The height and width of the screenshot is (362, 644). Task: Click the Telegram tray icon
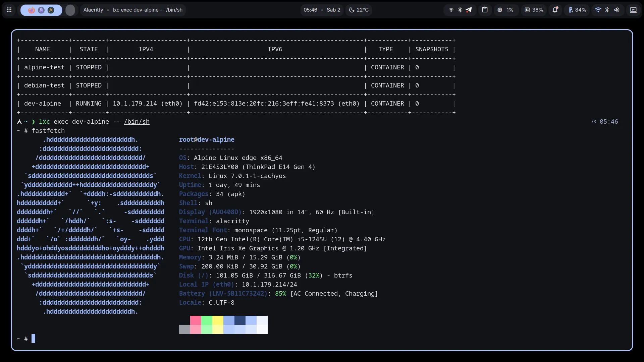[x=469, y=10]
